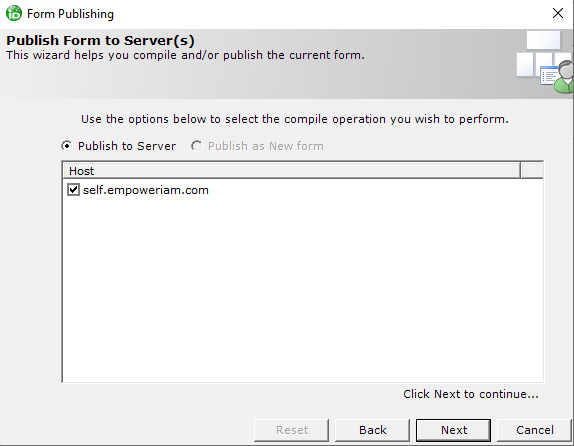Click the 'Click Next to continue...' hint text
Screen dimensions: 574x446
tap(471, 394)
